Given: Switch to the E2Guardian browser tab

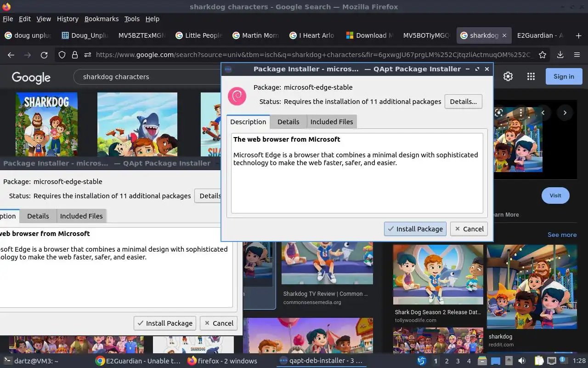Looking at the screenshot, I should point(540,35).
